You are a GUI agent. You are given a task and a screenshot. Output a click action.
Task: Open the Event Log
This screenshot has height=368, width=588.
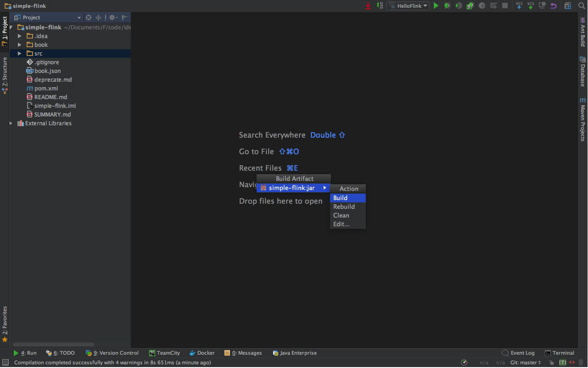coord(518,353)
